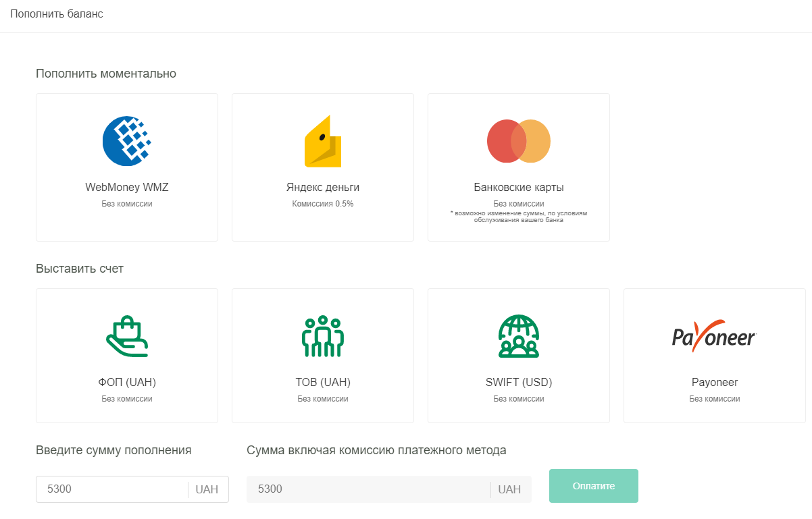Click the Пополнить баланс page title

[x=57, y=14]
